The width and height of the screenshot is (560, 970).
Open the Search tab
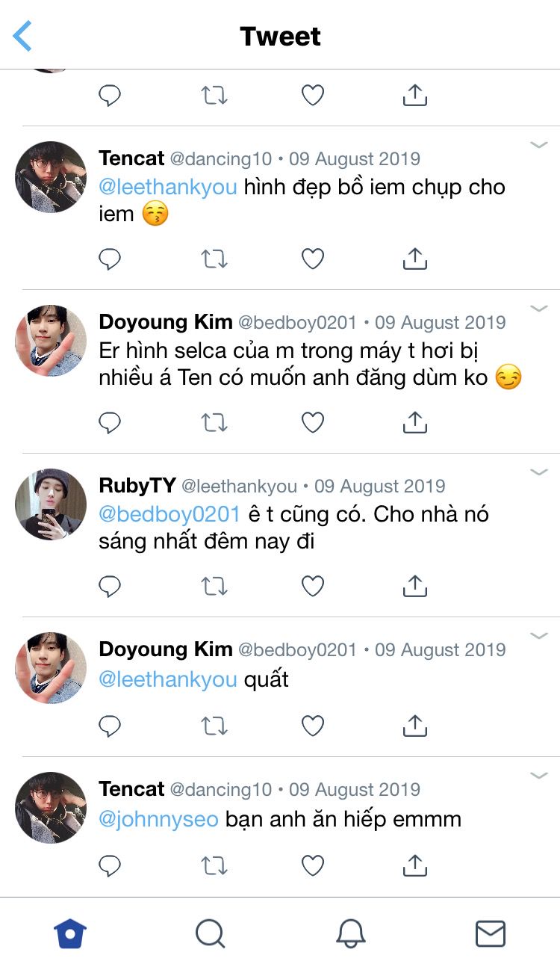[210, 933]
